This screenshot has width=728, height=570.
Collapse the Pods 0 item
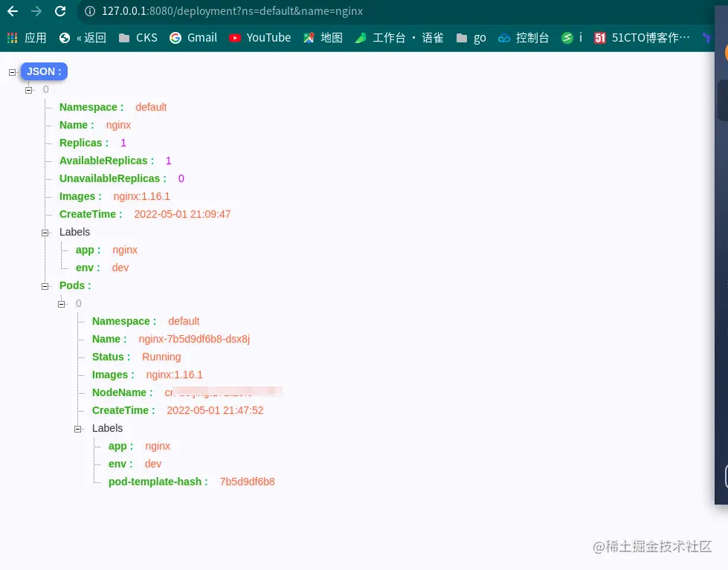61,304
